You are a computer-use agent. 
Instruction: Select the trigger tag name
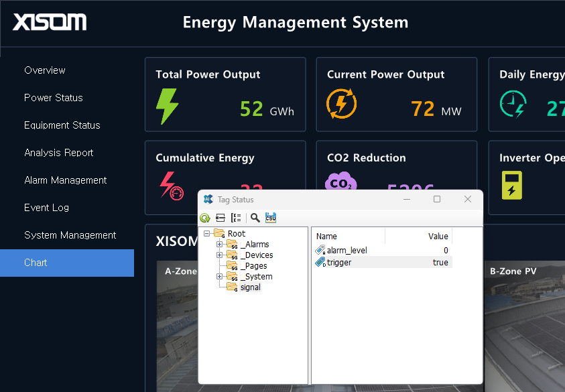pos(338,262)
